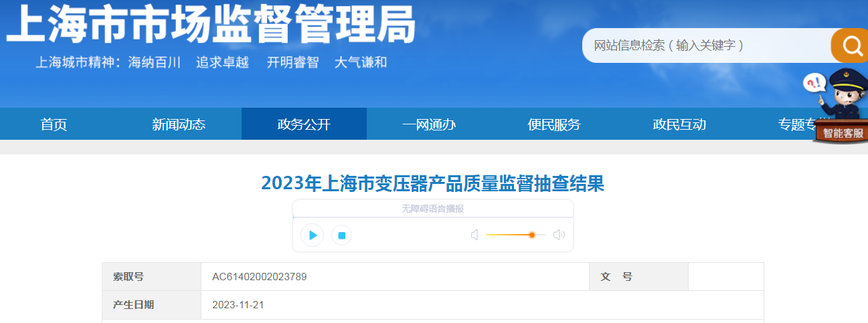Adjust the orange volume slider handle

532,235
